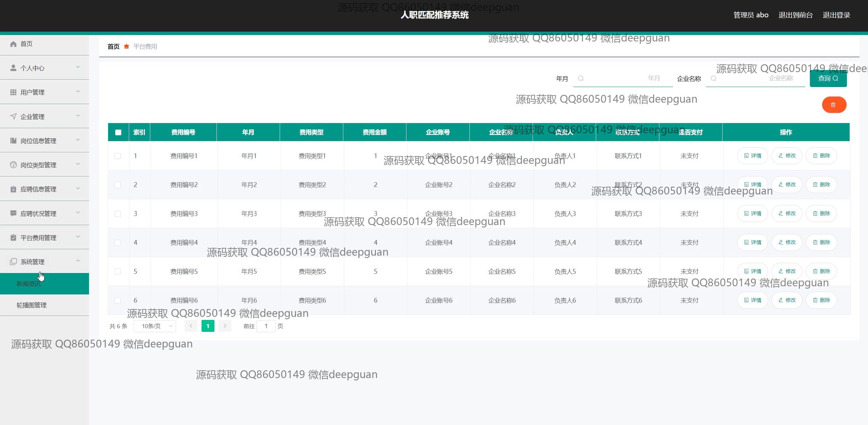Toggle the select-all header checkbox

point(118,132)
